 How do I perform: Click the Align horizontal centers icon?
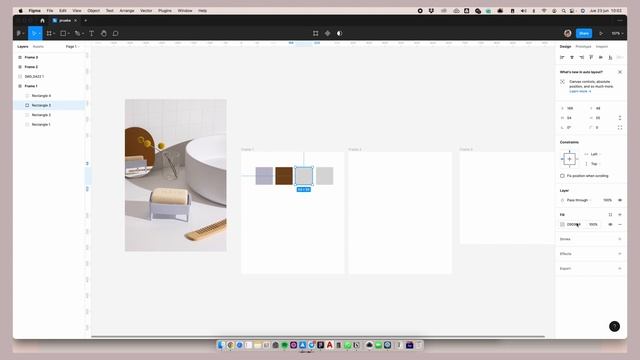click(572, 58)
